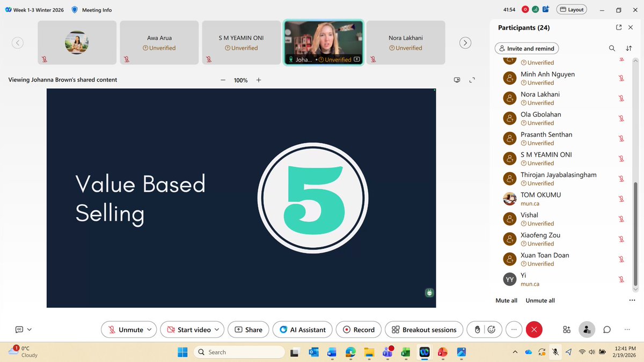Screen dimensions: 644x362
Task: Click Mute all link
Action: pyautogui.click(x=506, y=300)
